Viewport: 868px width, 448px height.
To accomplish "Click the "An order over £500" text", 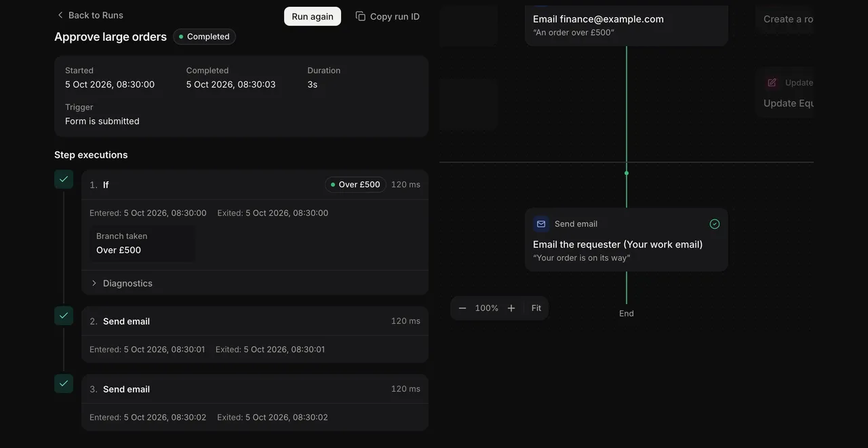I will (574, 33).
